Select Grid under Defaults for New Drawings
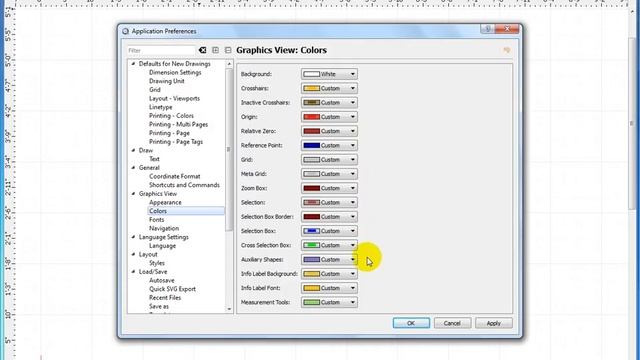 click(155, 89)
